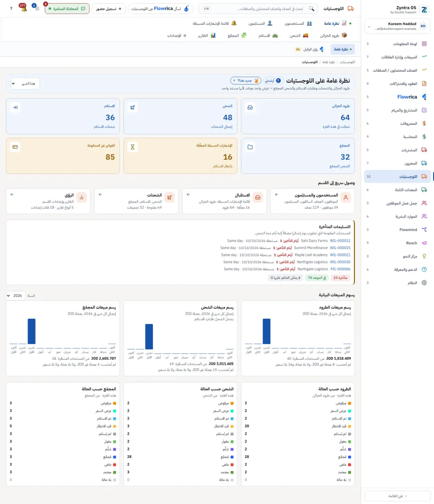Open Flowmind icon in sidebar
This screenshot has height=504, width=434.
coord(424,230)
